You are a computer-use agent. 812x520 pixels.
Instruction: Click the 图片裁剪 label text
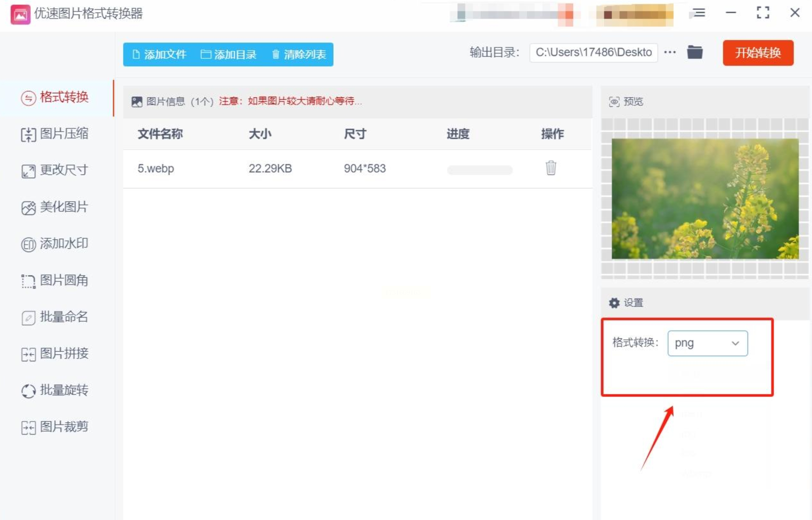click(64, 427)
